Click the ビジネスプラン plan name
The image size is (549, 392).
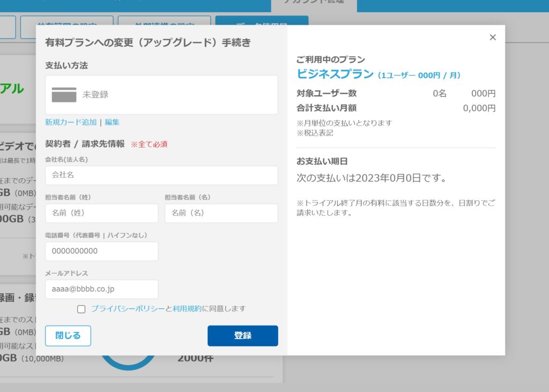[335, 74]
